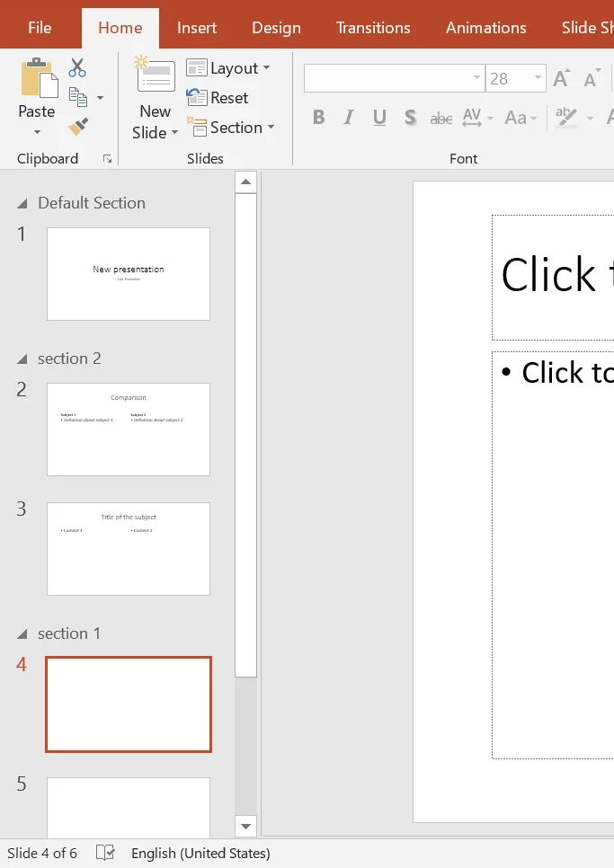Screen dimensions: 614x868
Task: Switch to the Home tab
Action: [120, 28]
